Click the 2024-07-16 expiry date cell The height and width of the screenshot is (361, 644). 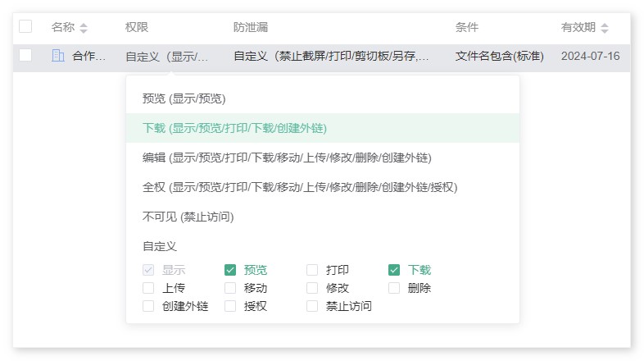pos(590,57)
